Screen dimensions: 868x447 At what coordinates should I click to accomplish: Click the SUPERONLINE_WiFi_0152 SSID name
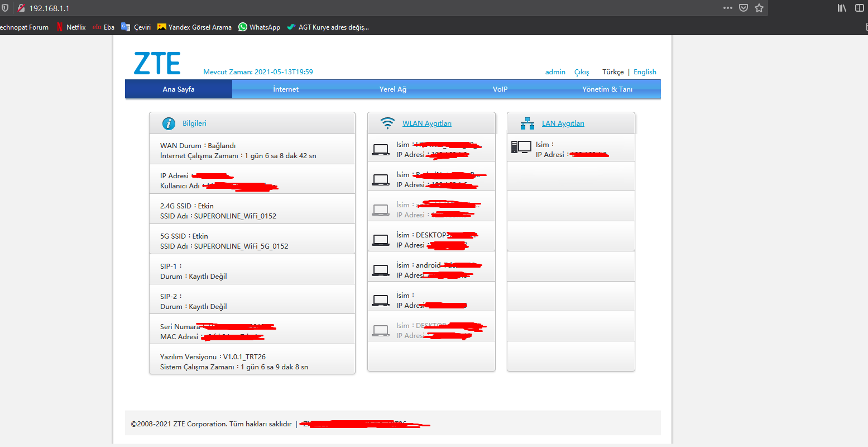coord(235,216)
